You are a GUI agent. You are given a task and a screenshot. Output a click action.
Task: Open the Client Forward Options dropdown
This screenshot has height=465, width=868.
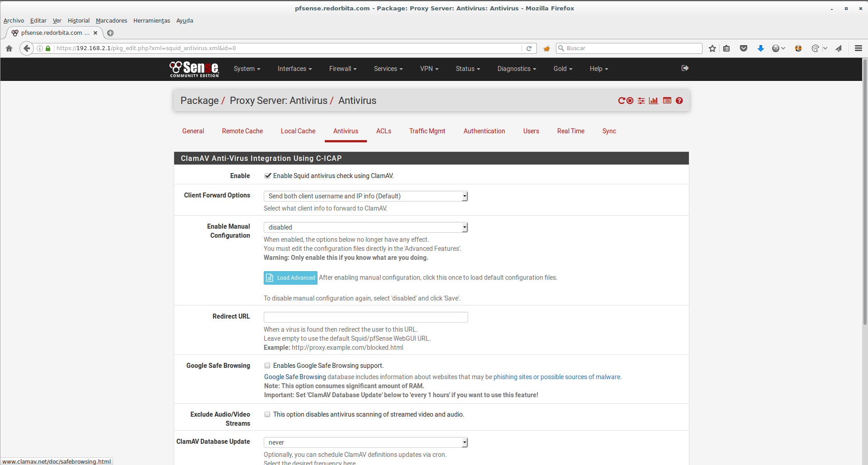point(365,196)
